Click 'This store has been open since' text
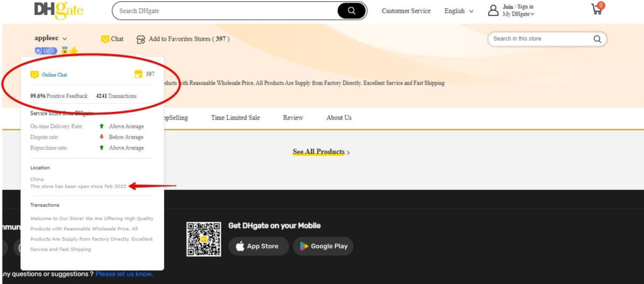644x284 pixels. [x=78, y=187]
